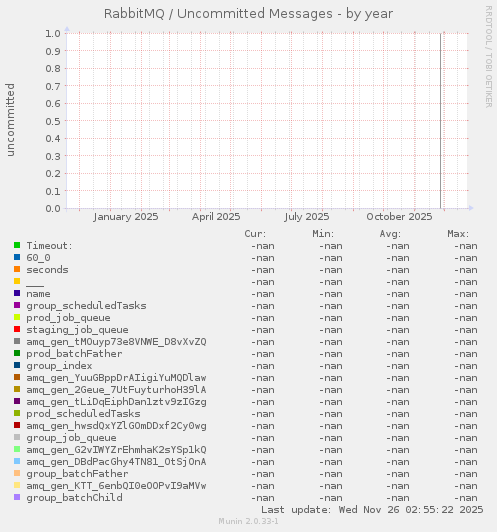This screenshot has width=497, height=532.
Task: Select the 'prod_job_queue' legend label
Action: pyautogui.click(x=69, y=318)
